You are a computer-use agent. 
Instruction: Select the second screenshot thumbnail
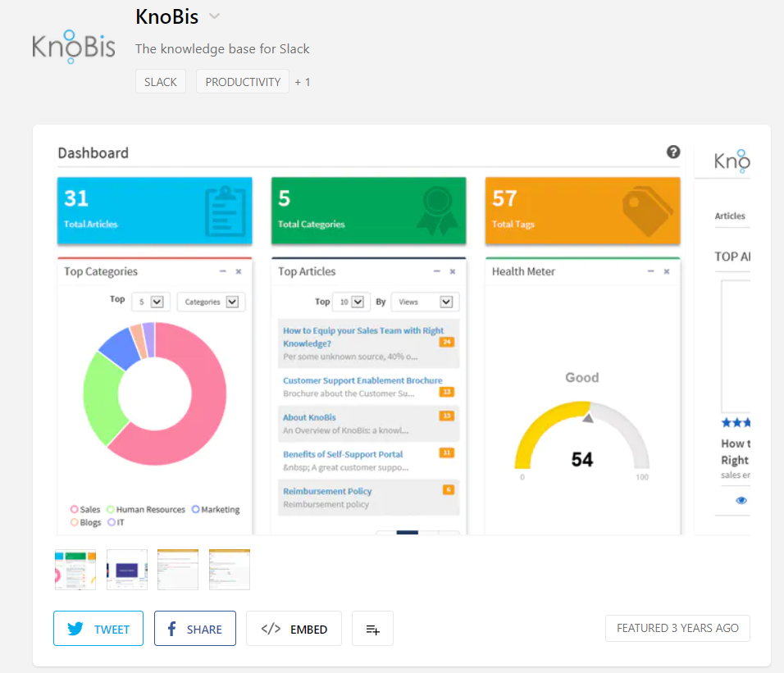click(127, 570)
